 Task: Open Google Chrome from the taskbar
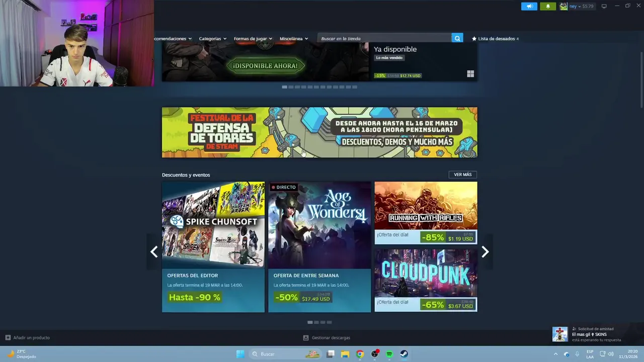[x=360, y=354]
